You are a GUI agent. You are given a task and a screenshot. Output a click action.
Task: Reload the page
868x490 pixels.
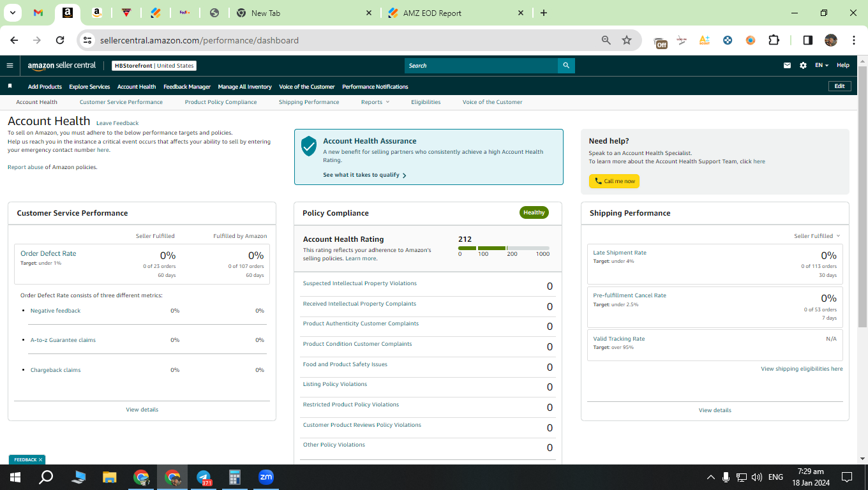point(60,40)
